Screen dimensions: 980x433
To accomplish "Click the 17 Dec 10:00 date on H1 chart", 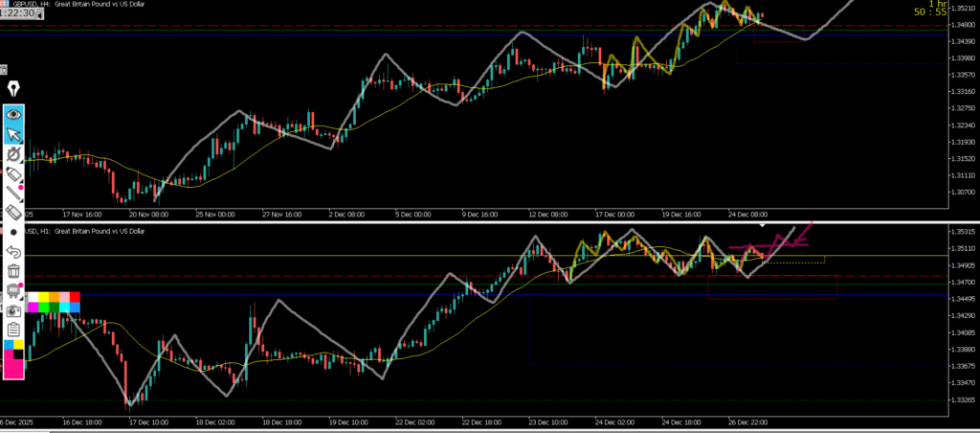I will 148,422.
